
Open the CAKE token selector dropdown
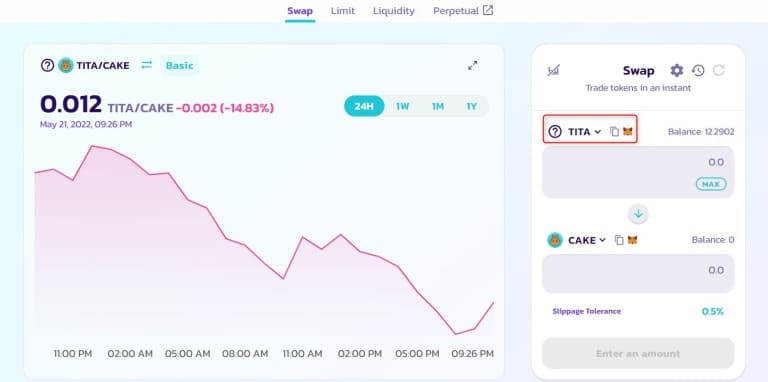tap(576, 240)
